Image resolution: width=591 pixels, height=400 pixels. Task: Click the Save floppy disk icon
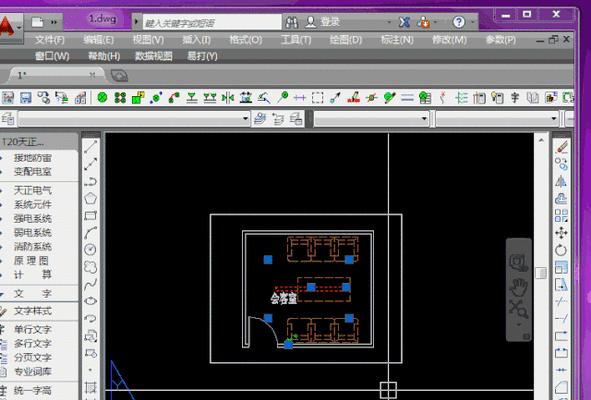coord(26,98)
